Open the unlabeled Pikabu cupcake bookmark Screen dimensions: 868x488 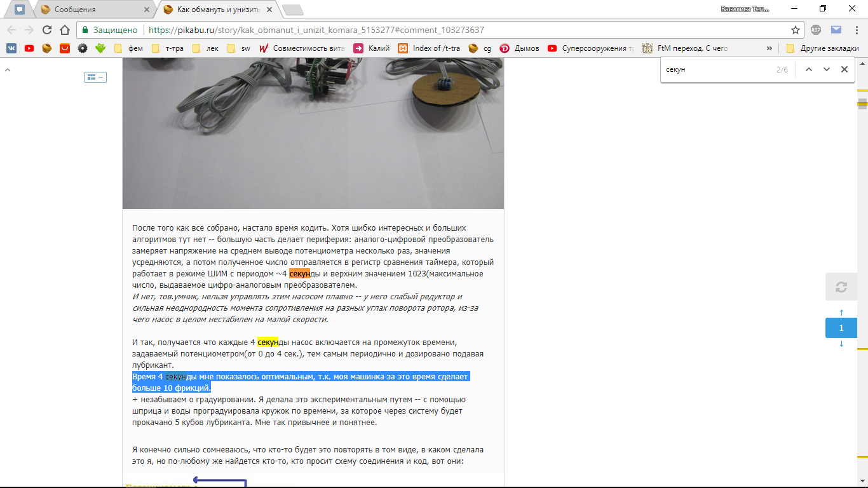tap(47, 48)
